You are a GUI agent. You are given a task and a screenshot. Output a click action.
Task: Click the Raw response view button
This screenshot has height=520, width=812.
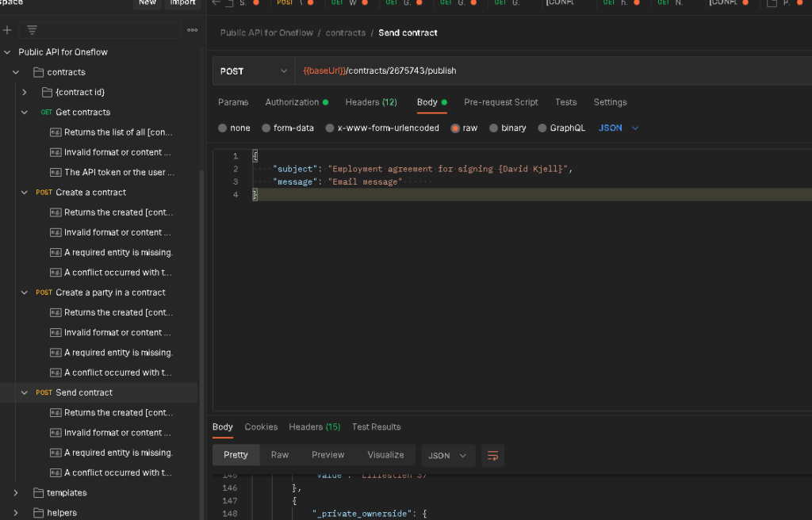[x=280, y=455]
